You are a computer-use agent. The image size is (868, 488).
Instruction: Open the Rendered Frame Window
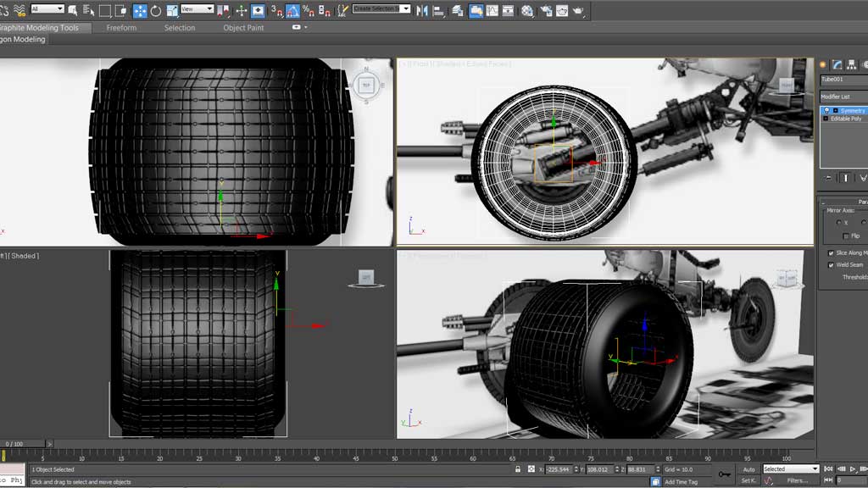[x=562, y=10]
